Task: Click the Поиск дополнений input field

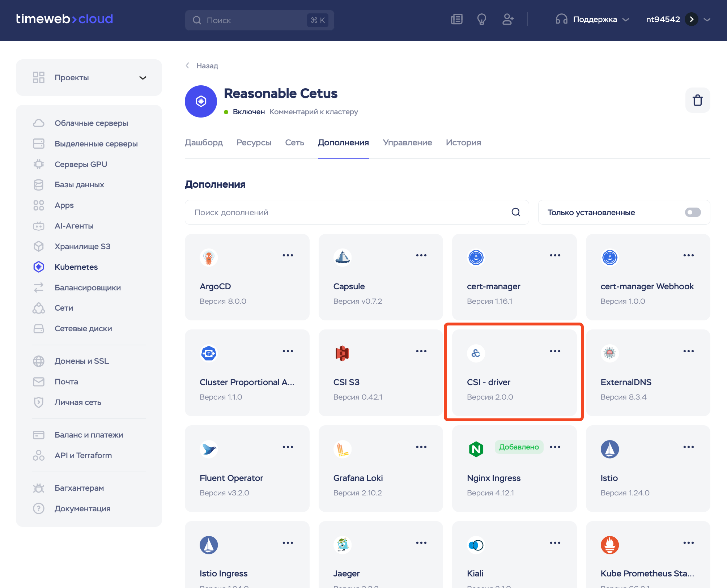Action: [x=357, y=212]
